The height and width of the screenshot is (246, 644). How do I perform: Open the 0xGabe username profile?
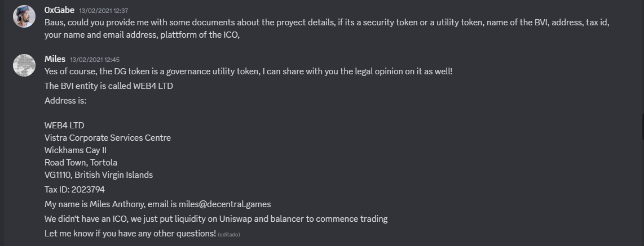(59, 10)
